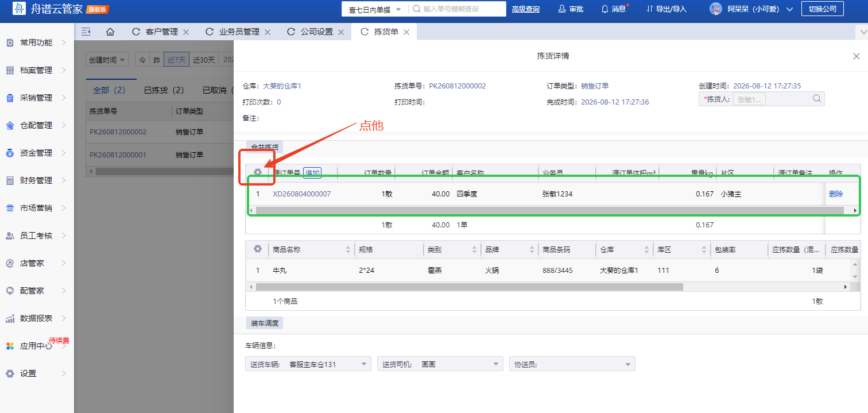Delete the XD260804000007 row with 删除
The height and width of the screenshot is (413, 868).
tap(836, 194)
